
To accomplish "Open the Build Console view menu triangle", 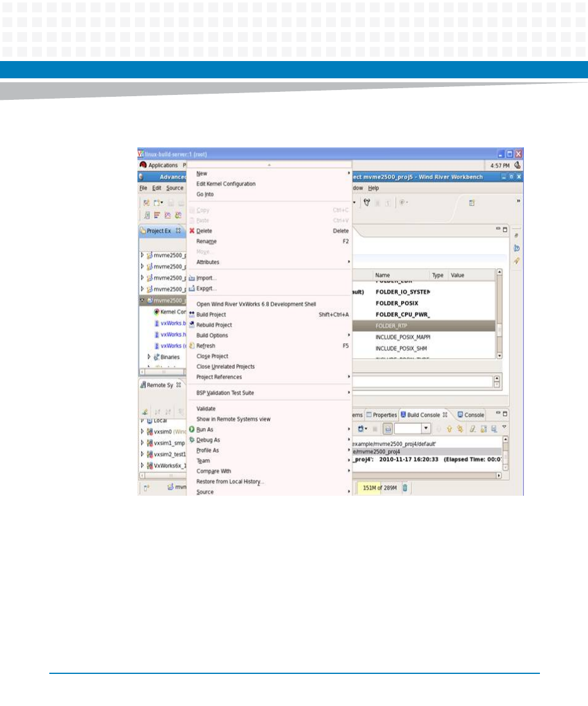I will point(504,427).
